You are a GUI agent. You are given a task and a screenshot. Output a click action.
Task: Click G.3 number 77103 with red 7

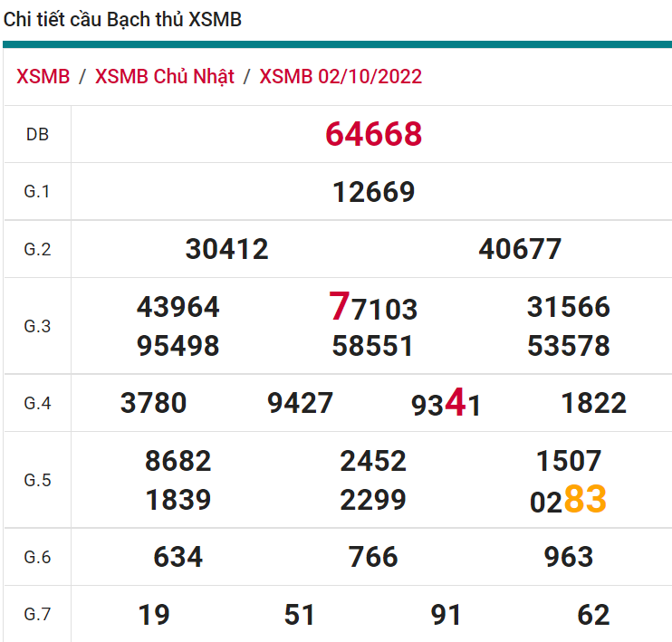(x=373, y=308)
